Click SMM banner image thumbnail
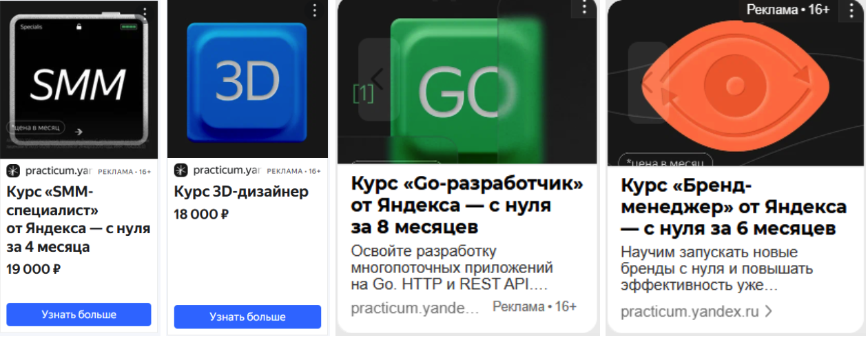Viewport: 868px width, 338px height. click(x=79, y=80)
